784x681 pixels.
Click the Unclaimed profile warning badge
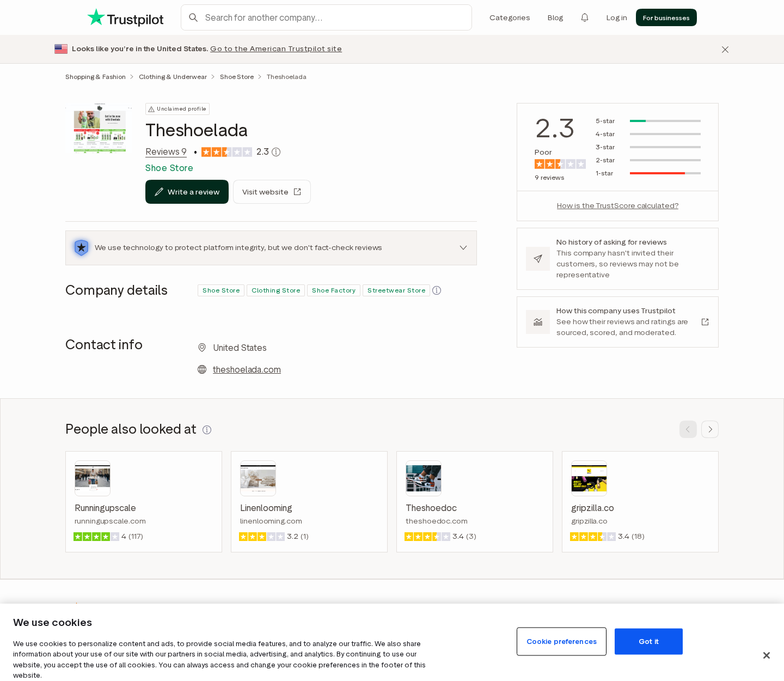click(x=177, y=109)
